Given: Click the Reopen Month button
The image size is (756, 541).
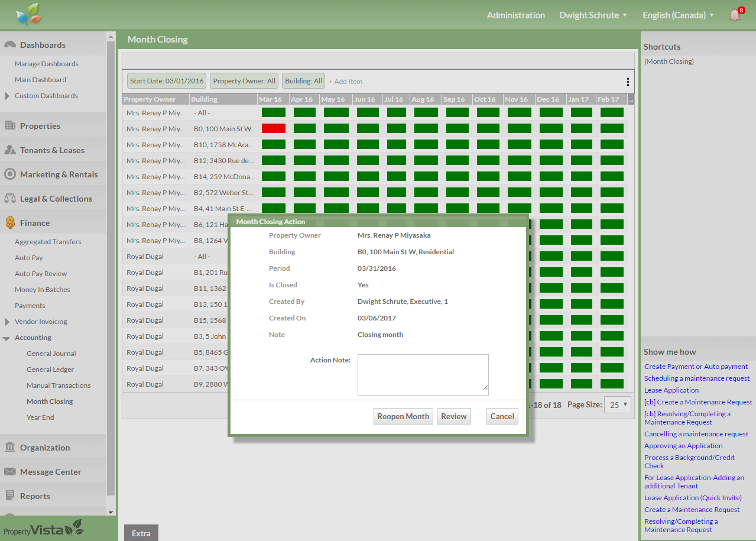Looking at the screenshot, I should [x=403, y=416].
